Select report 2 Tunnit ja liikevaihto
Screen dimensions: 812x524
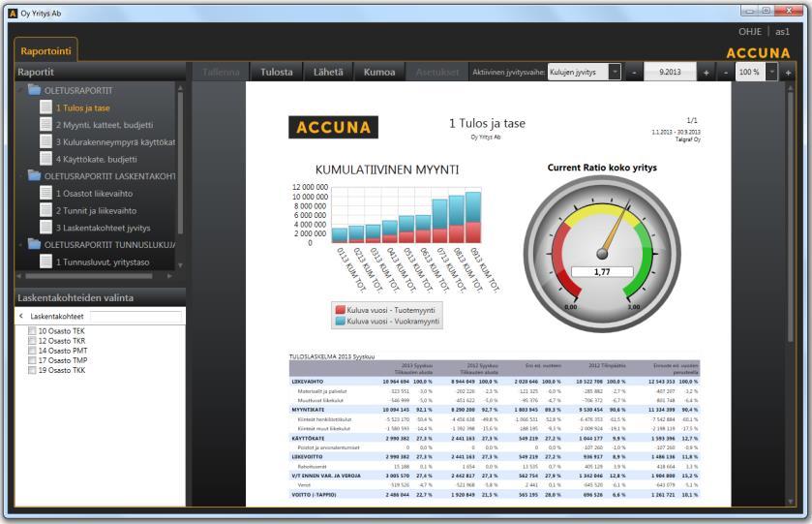[x=97, y=210]
